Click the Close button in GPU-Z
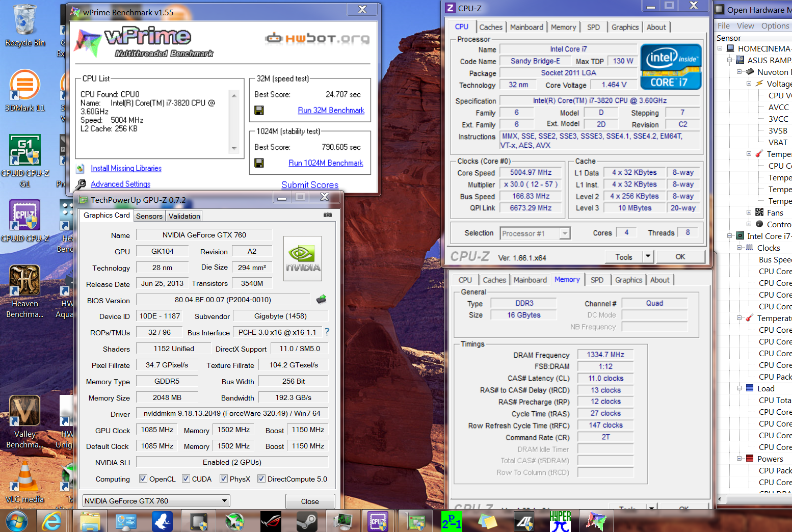The width and height of the screenshot is (792, 532). (x=310, y=501)
